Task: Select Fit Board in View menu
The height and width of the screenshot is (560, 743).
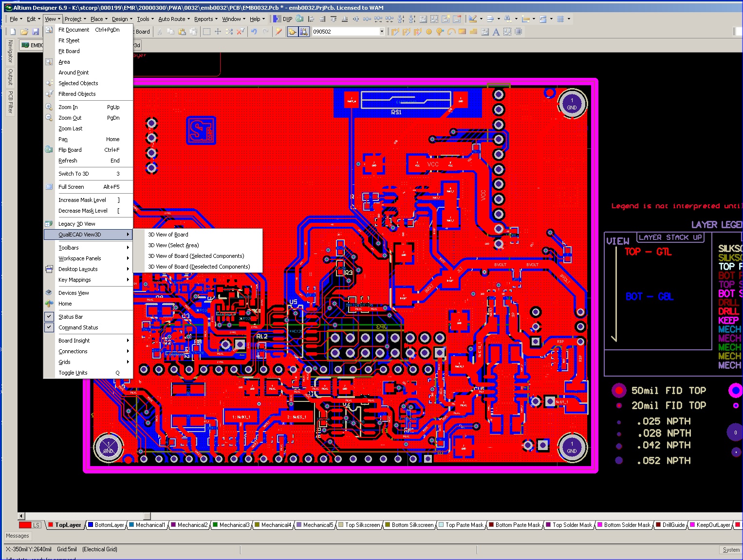Action: point(88,51)
